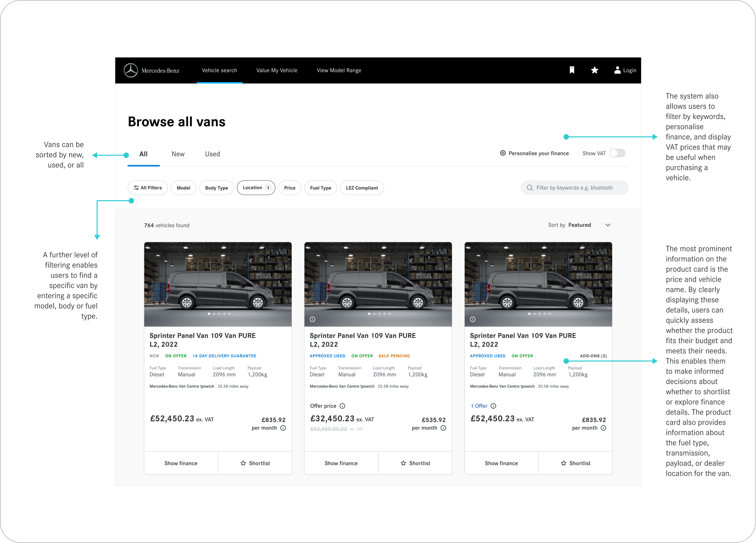This screenshot has width=756, height=543.
Task: Open the Model filter dropdown
Action: point(183,188)
